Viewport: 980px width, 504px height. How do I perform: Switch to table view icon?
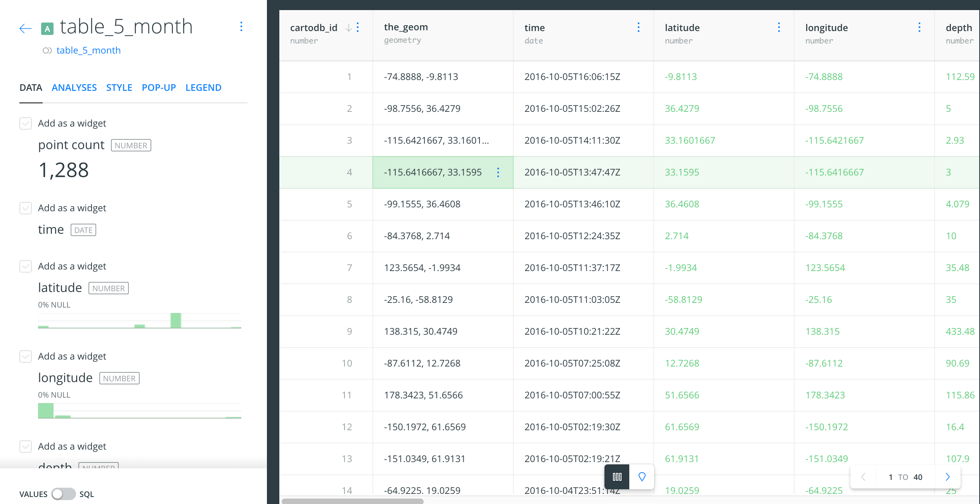point(617,477)
